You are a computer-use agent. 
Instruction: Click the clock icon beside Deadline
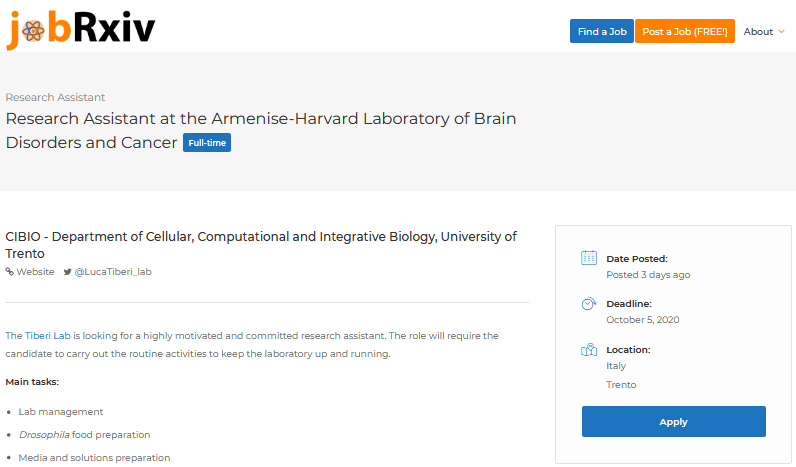pyautogui.click(x=588, y=304)
